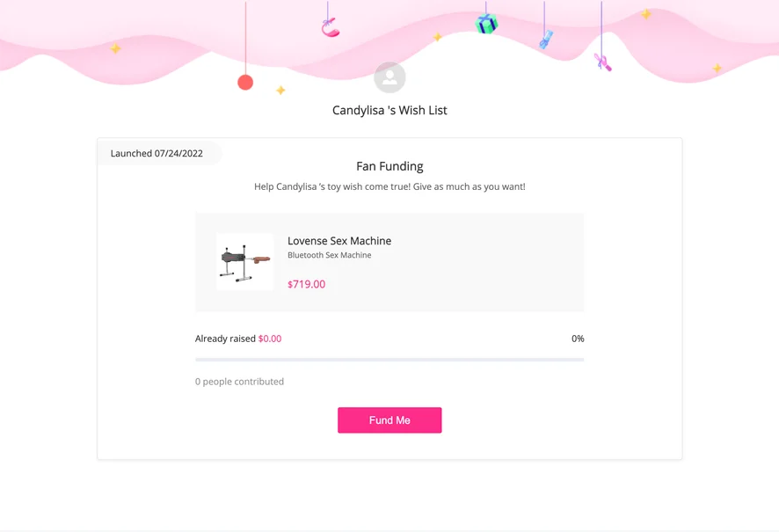Click the 0% funding percentage label
779x532 pixels.
[x=578, y=339]
